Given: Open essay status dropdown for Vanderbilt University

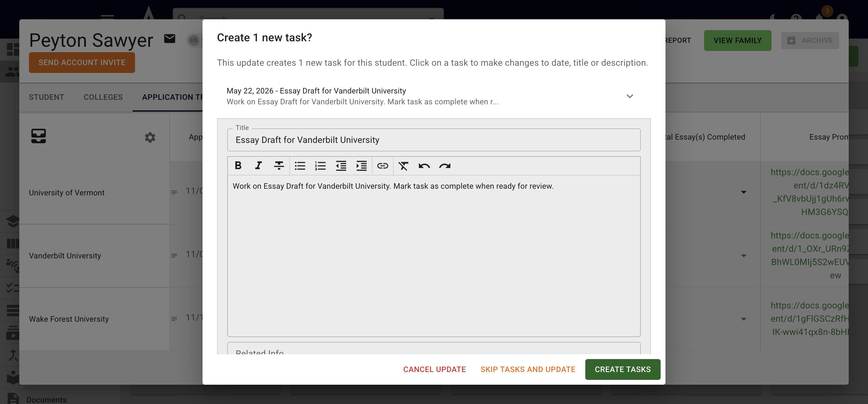Looking at the screenshot, I should tap(744, 256).
